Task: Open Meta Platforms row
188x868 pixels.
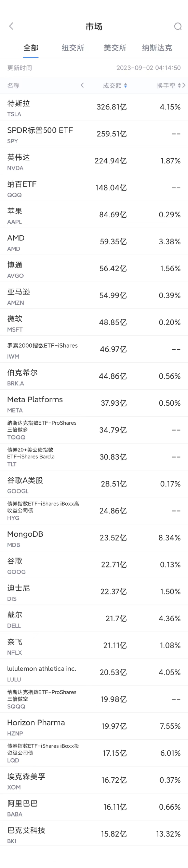Action: (94, 403)
